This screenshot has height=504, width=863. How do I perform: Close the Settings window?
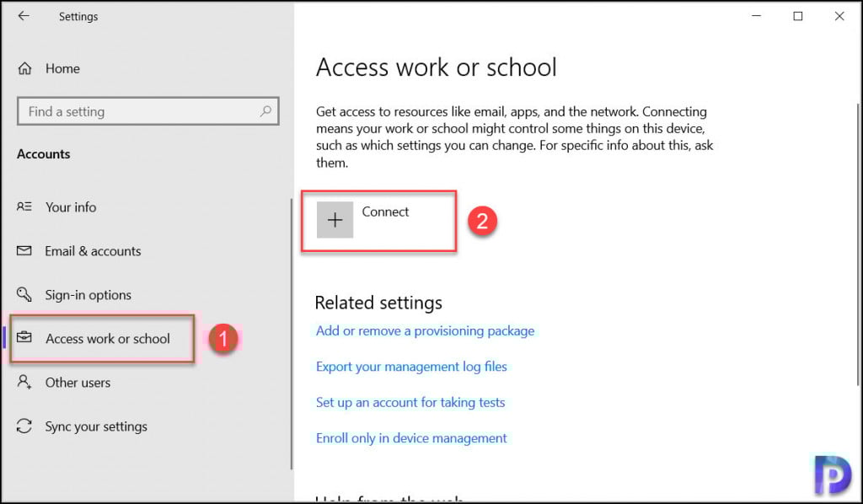click(x=839, y=16)
